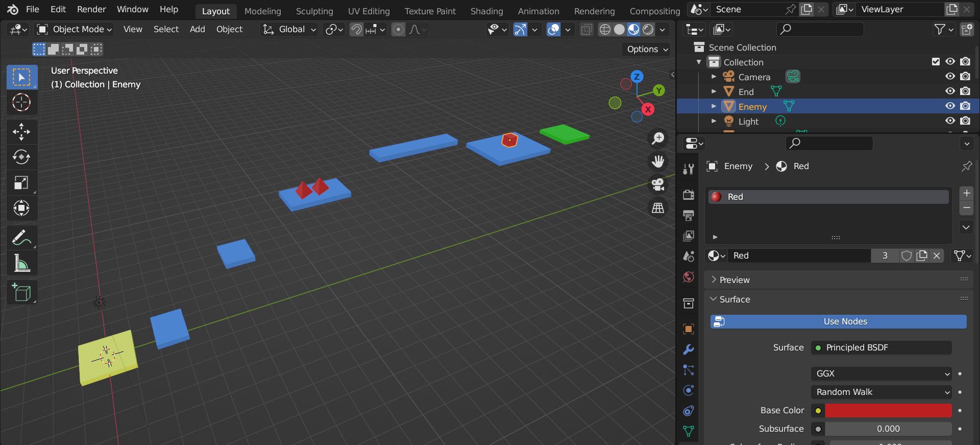Expand the Camera tree item
The height and width of the screenshot is (445, 980).
tap(714, 77)
